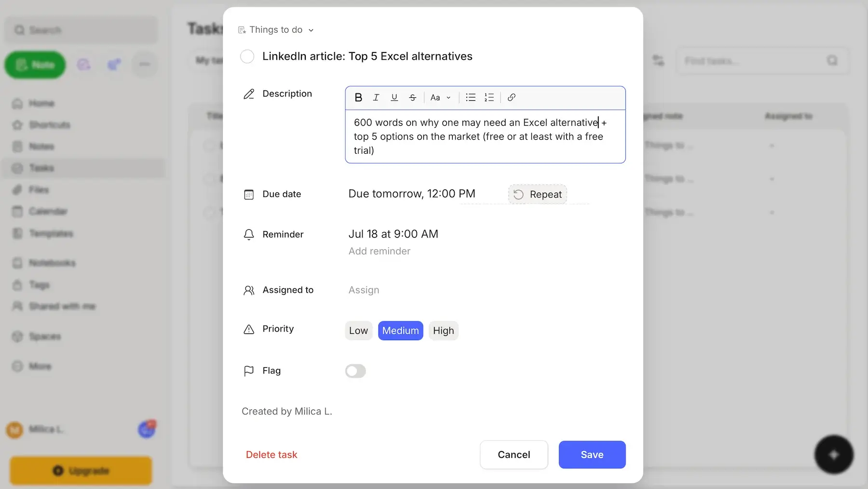Toggle the Flag switch

(x=355, y=371)
